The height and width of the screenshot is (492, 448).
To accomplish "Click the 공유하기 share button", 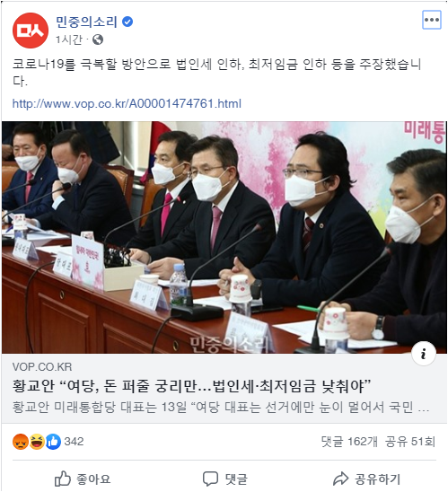I will point(366,479).
